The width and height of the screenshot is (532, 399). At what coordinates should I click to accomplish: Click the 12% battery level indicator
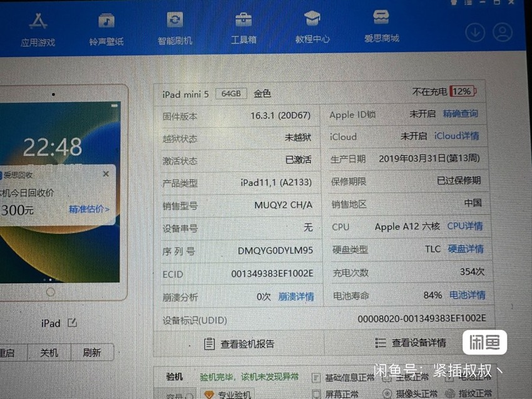click(463, 91)
